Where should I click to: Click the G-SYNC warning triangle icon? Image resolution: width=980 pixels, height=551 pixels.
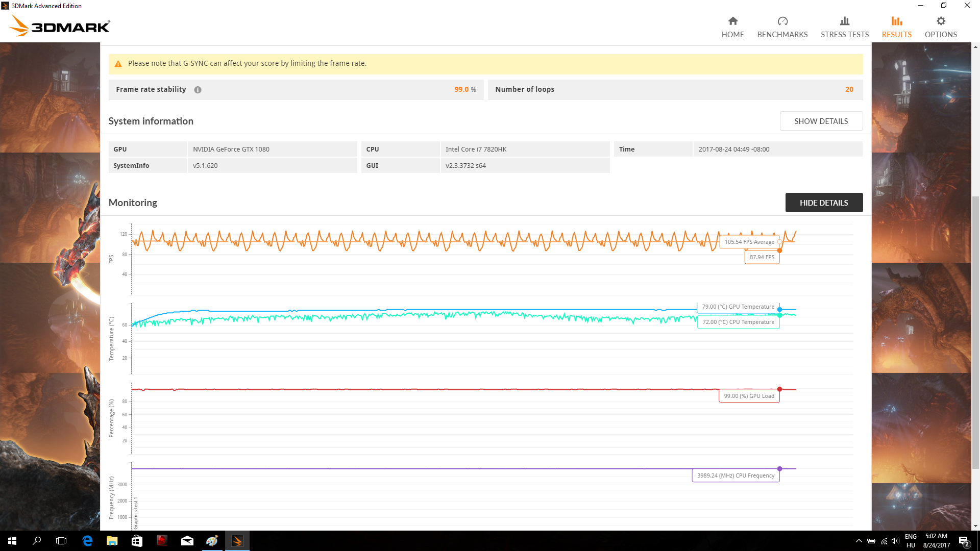(118, 64)
